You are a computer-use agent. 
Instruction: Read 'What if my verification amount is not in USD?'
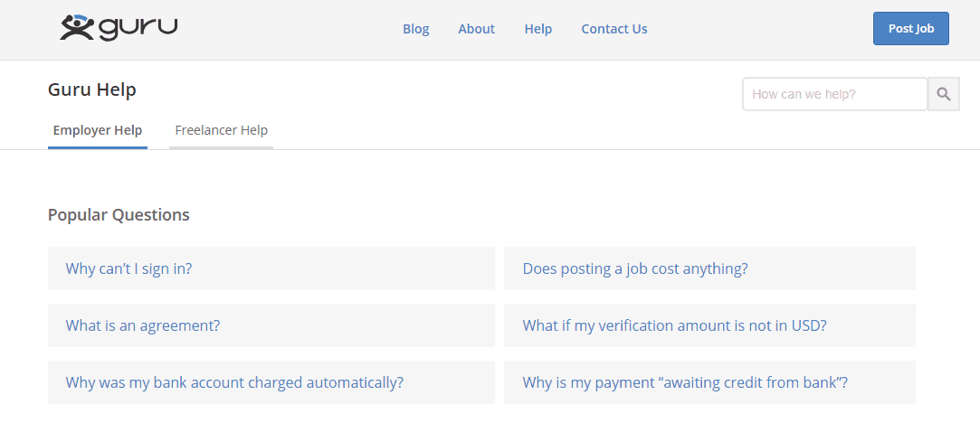coord(674,325)
